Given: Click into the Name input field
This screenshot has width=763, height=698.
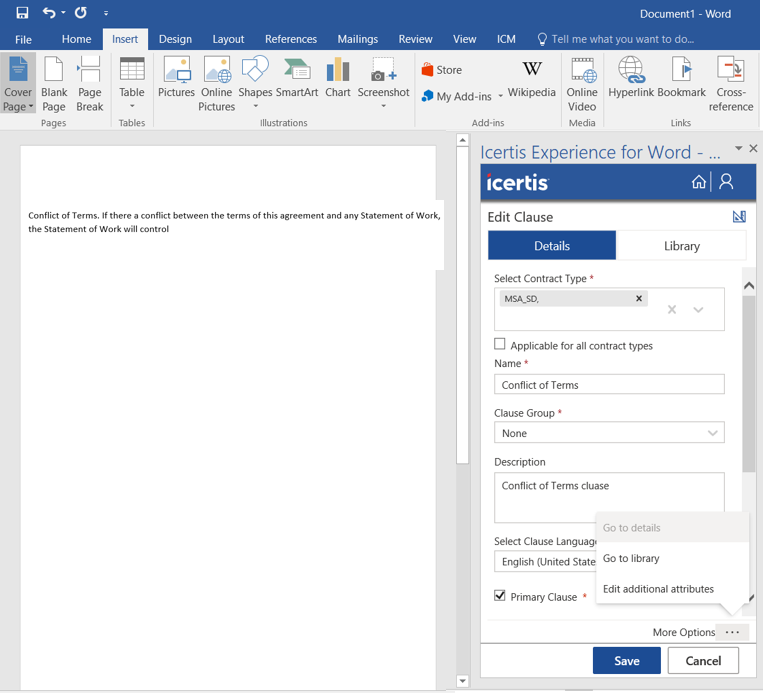Looking at the screenshot, I should tap(608, 385).
